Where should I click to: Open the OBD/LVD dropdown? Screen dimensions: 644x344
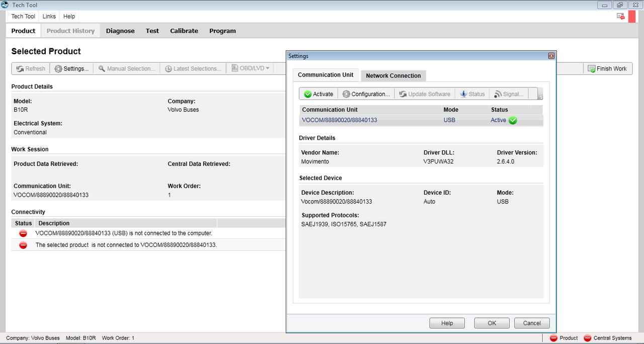[x=251, y=68]
